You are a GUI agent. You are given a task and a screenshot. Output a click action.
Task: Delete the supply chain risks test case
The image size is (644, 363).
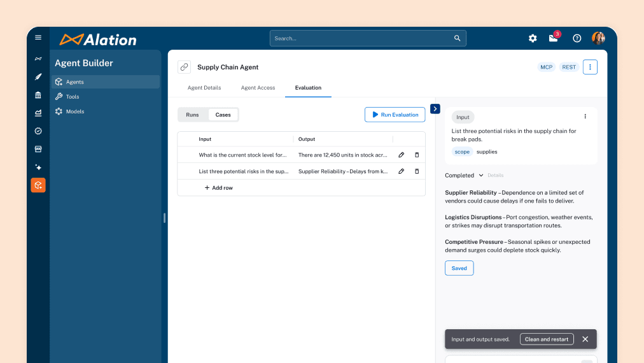click(417, 171)
